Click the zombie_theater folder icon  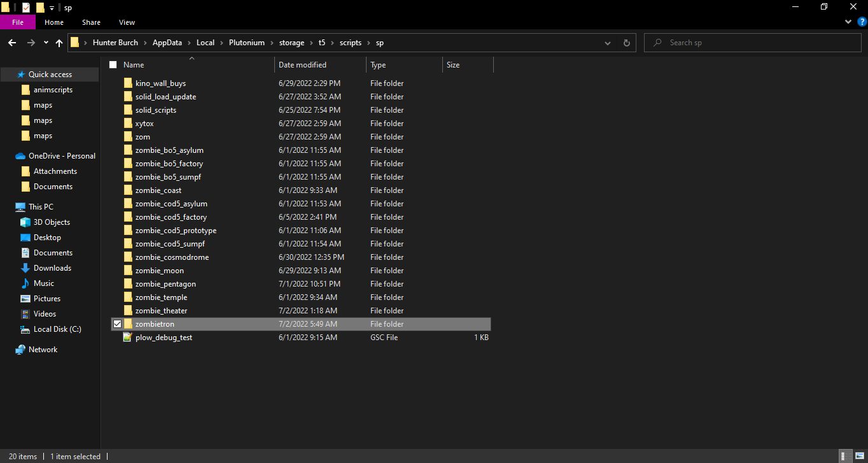[x=128, y=311]
